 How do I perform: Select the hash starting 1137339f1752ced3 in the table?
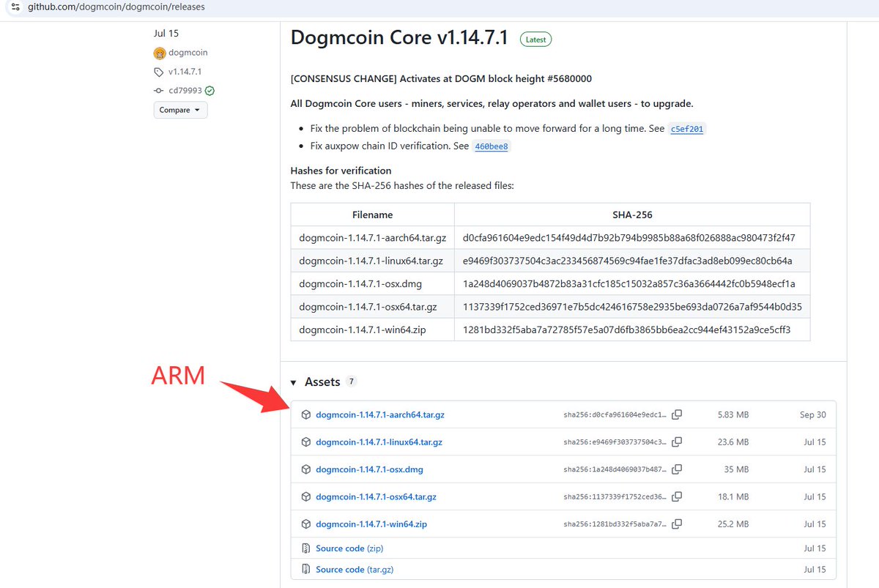pyautogui.click(x=632, y=307)
